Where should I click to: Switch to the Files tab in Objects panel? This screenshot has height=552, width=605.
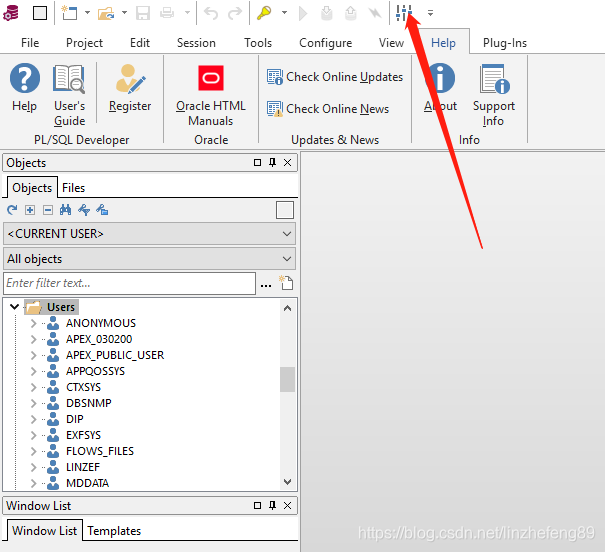coord(73,188)
